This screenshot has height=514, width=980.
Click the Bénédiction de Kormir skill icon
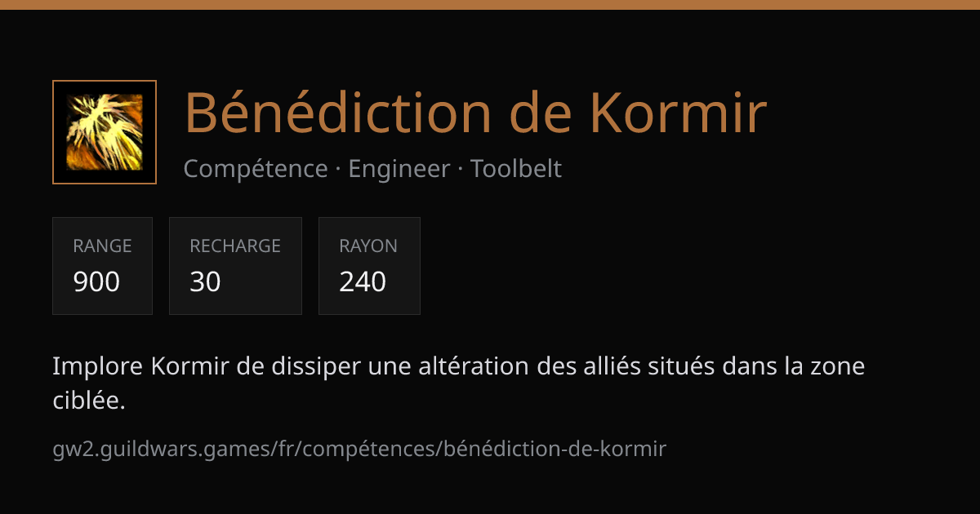pos(105,132)
